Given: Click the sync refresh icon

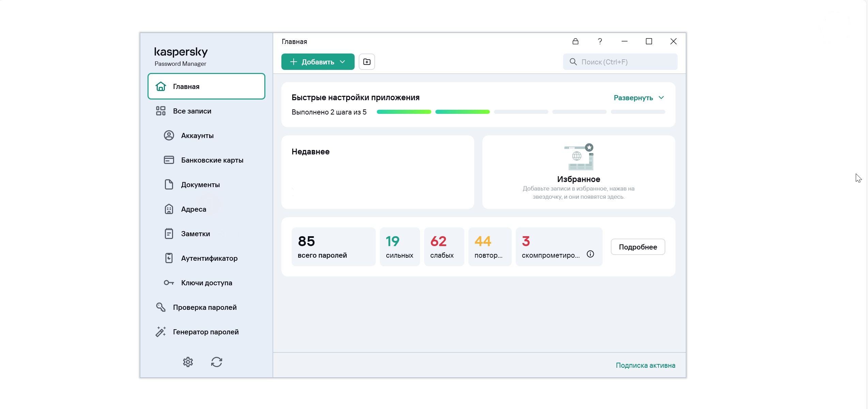Looking at the screenshot, I should point(217,362).
